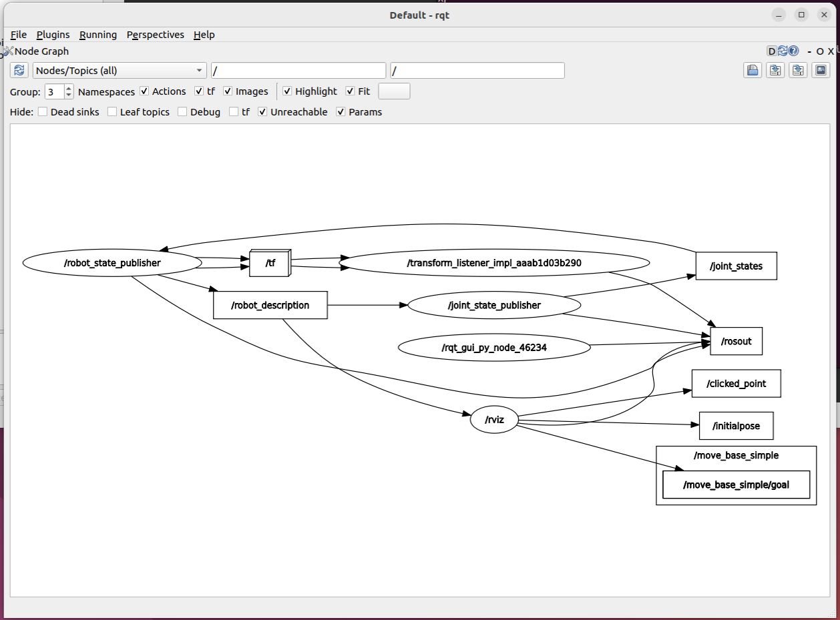Select the /rviz node in the graph
The height and width of the screenshot is (620, 840).
(494, 420)
